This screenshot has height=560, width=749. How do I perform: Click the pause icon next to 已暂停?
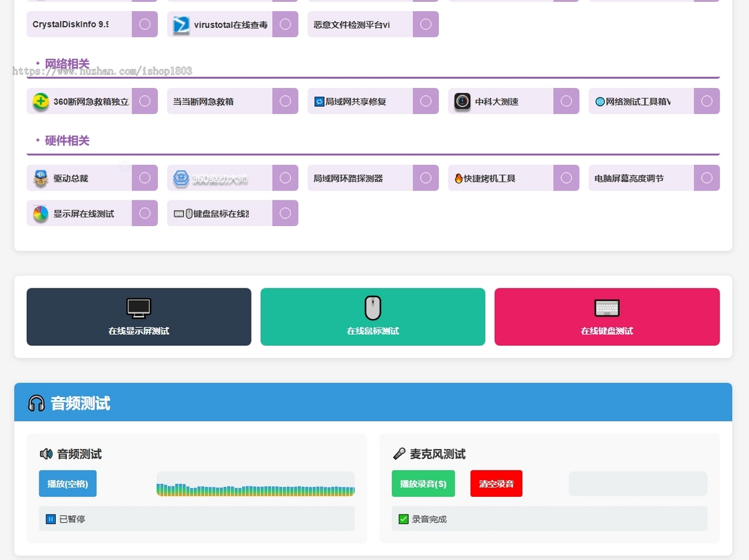click(x=51, y=519)
